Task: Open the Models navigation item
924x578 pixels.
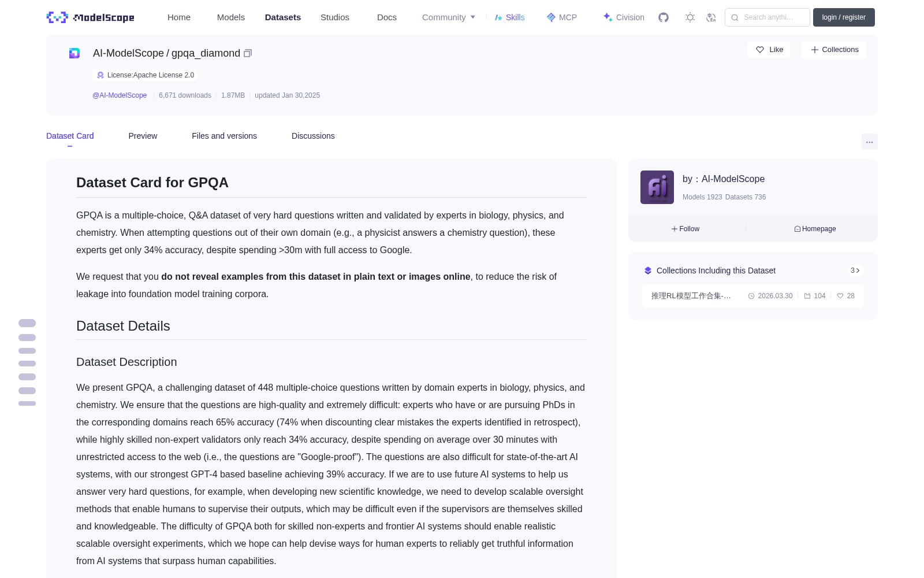Action: pyautogui.click(x=231, y=17)
